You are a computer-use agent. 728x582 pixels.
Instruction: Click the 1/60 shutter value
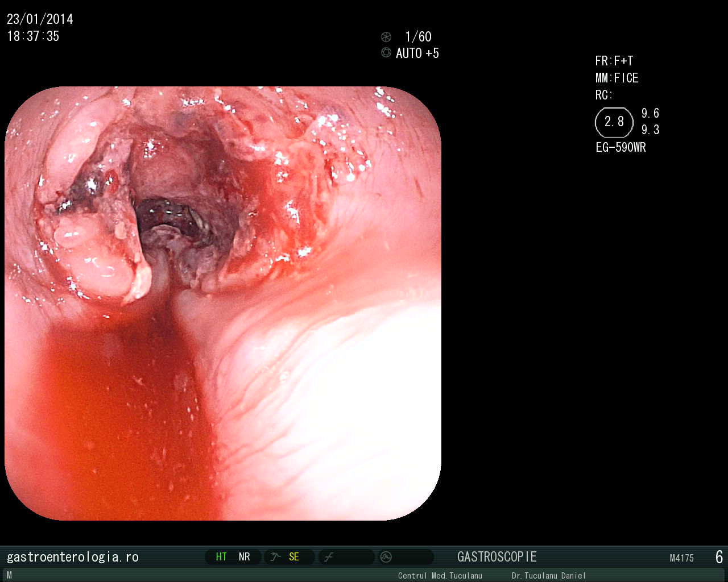418,37
